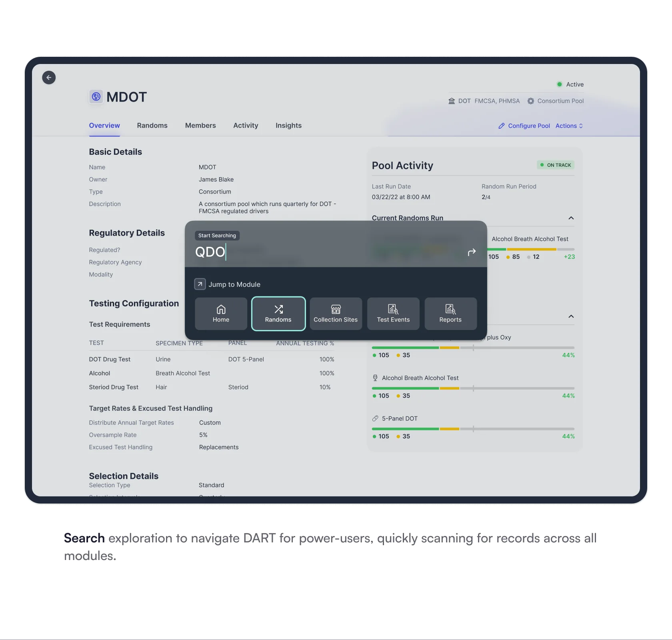Screen dimensions: 672x640
Task: Click the 5-Panel DOT progress bar
Action: 473,429
